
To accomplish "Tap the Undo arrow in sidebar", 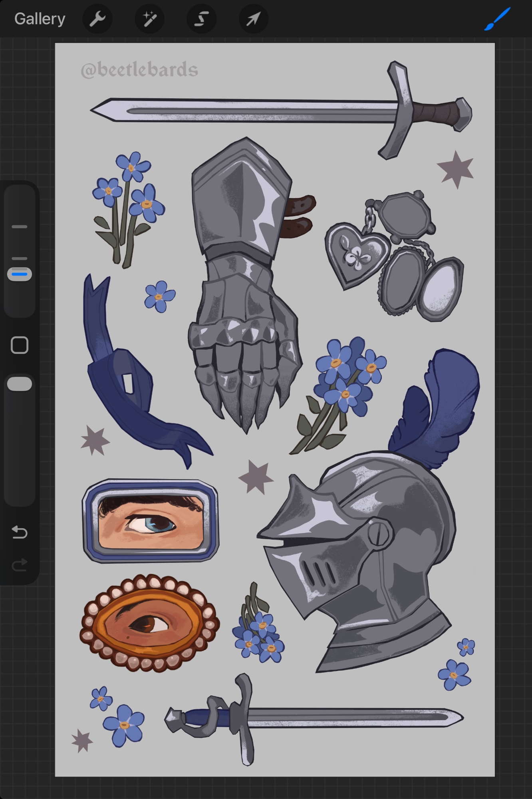I will point(20,532).
